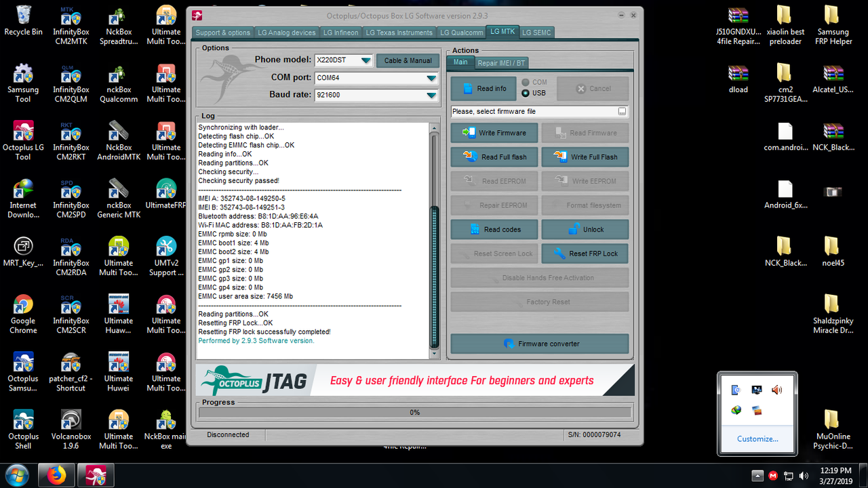The image size is (868, 488).
Task: Click the Write Full Flash button
Action: [x=585, y=157]
